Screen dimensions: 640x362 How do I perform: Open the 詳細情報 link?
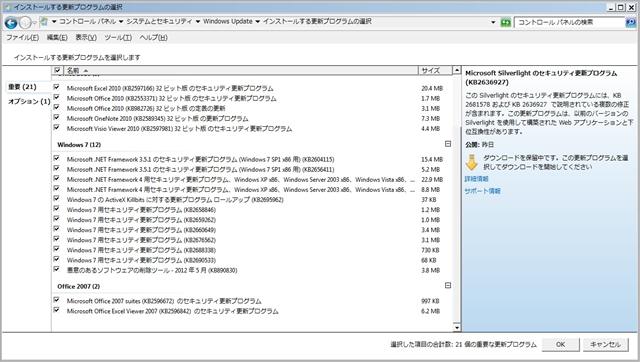[x=476, y=179]
